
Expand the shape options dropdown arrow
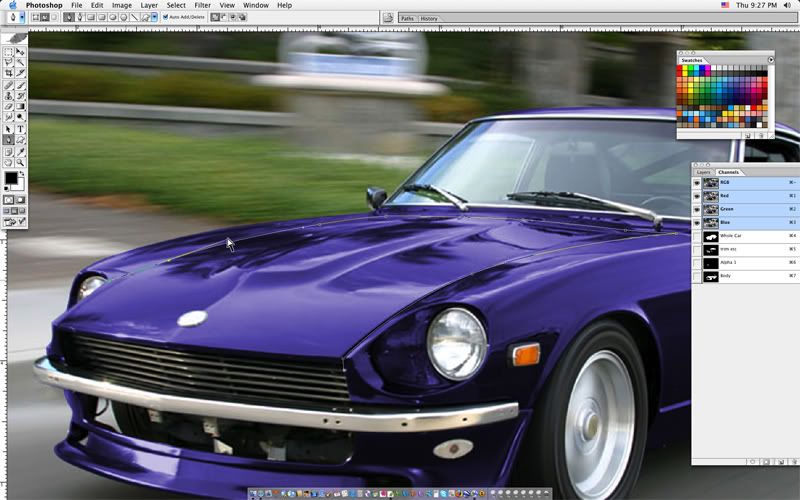point(153,17)
